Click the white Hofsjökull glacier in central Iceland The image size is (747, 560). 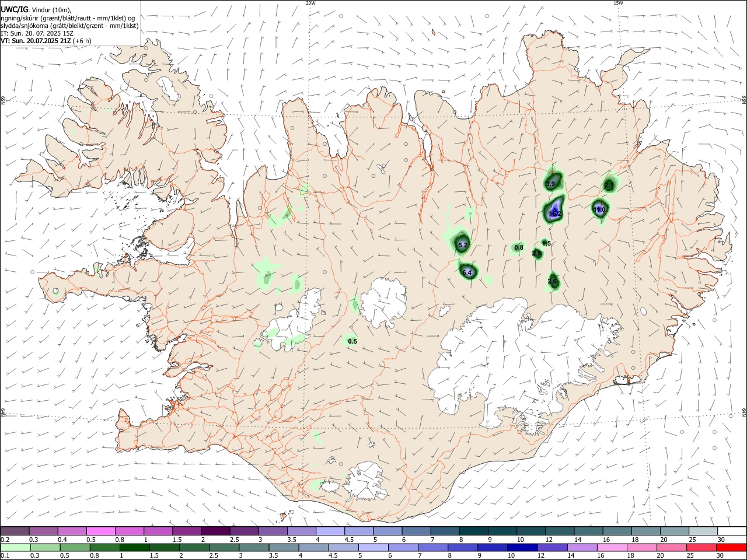pos(383,302)
